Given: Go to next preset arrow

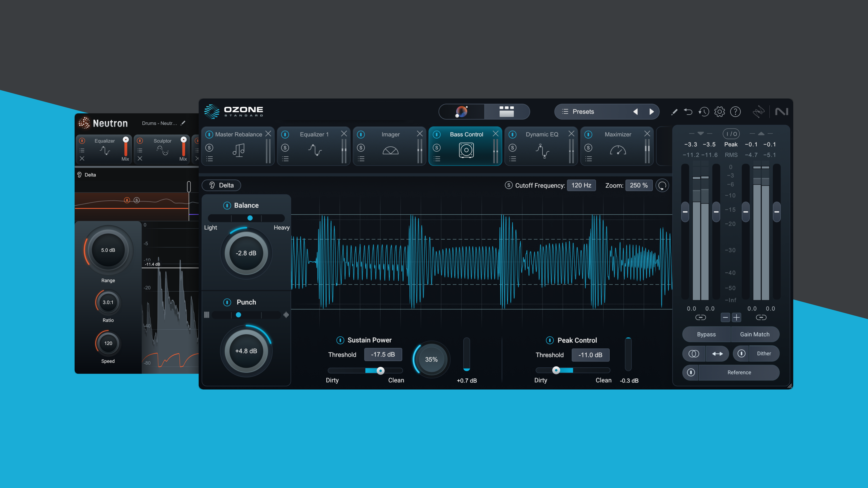Looking at the screenshot, I should point(651,111).
